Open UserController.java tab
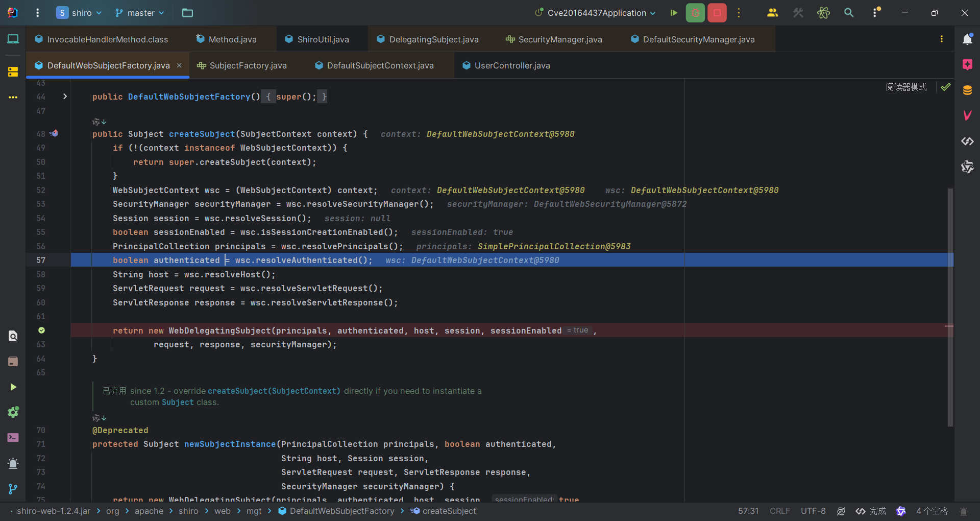This screenshot has height=521, width=980. coord(506,65)
